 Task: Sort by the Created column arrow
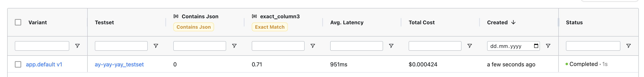click(x=514, y=22)
